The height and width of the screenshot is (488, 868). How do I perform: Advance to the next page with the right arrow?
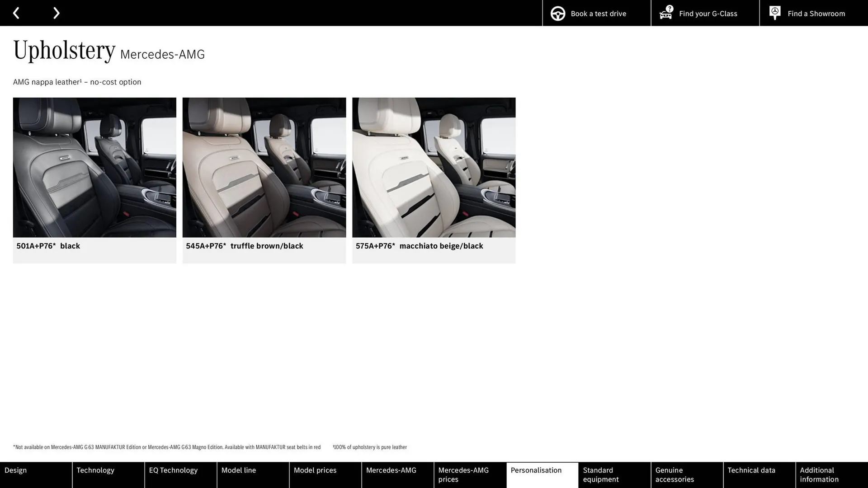point(56,13)
